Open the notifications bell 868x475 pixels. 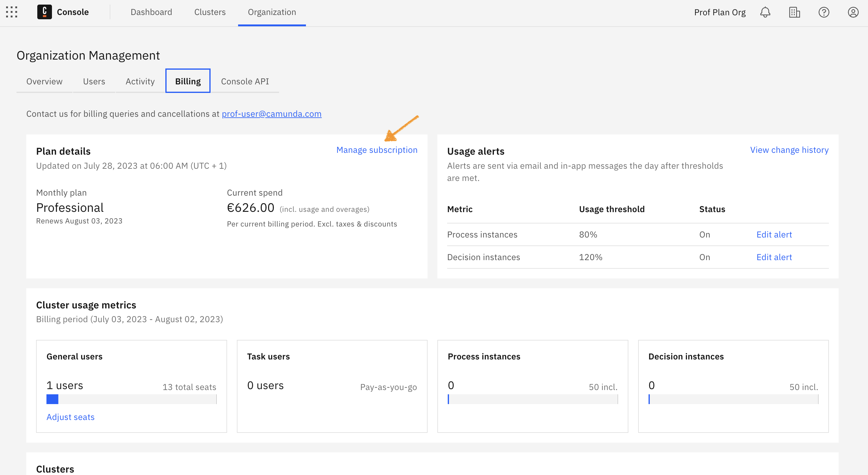pyautogui.click(x=765, y=12)
